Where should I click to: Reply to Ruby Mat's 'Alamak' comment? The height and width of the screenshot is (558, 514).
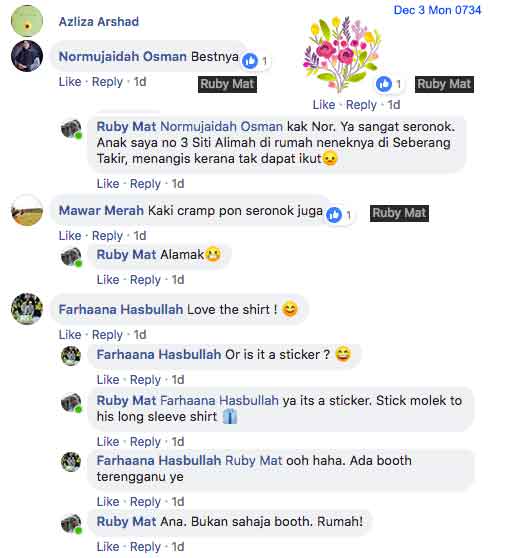point(145,280)
